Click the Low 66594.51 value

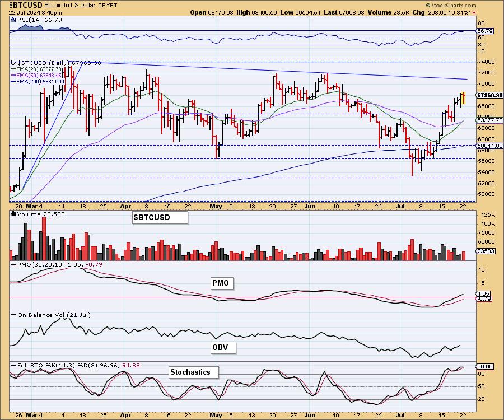coord(300,12)
